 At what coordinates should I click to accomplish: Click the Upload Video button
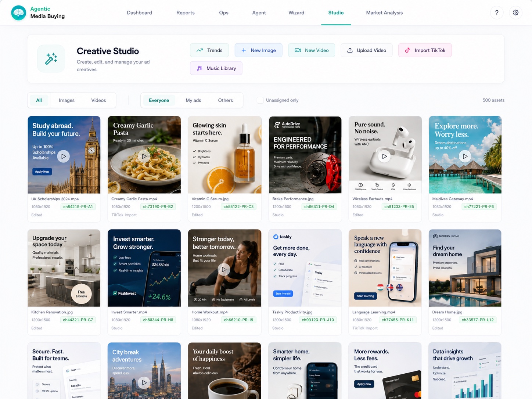click(367, 50)
